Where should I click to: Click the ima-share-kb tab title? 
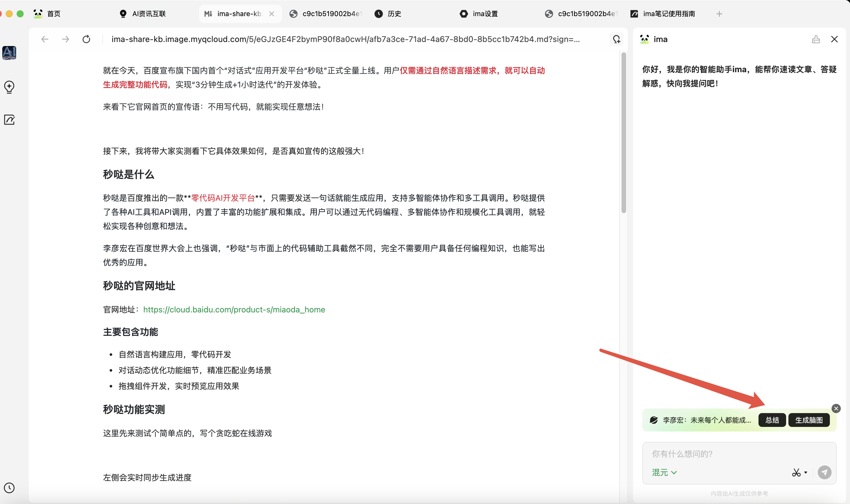[239, 14]
